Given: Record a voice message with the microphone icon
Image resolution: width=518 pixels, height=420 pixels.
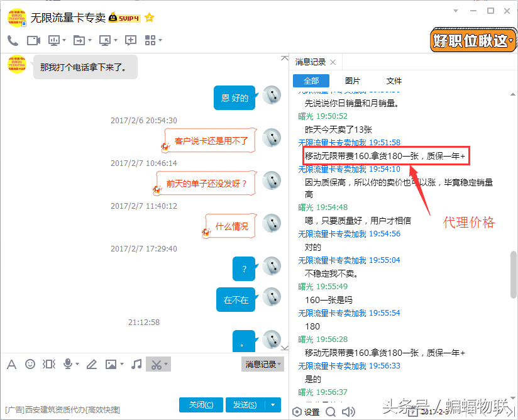Looking at the screenshot, I should pyautogui.click(x=68, y=364).
